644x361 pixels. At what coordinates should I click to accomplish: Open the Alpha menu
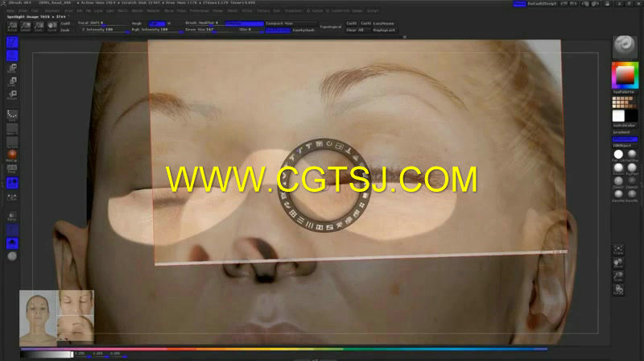point(11,10)
